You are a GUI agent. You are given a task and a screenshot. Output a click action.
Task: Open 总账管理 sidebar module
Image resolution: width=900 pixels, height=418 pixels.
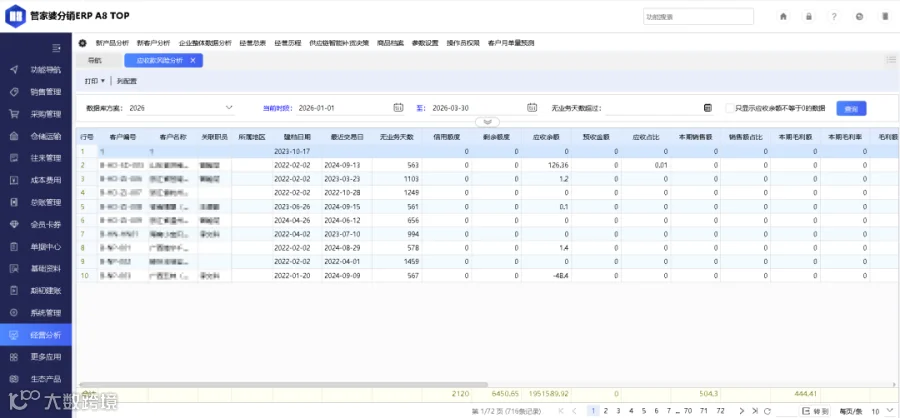36,202
